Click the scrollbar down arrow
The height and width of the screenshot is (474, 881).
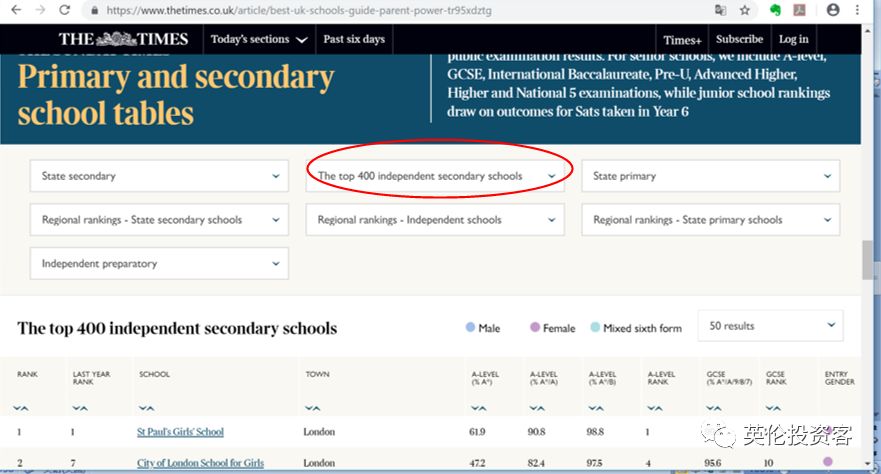click(x=868, y=464)
